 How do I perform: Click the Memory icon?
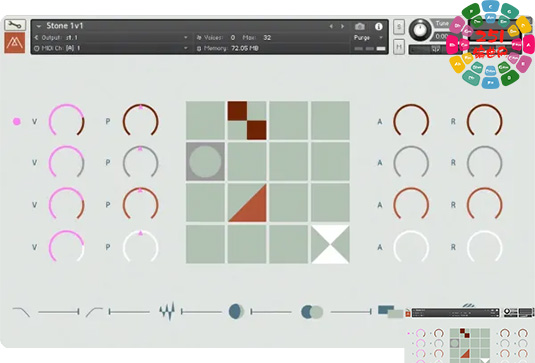coord(199,48)
